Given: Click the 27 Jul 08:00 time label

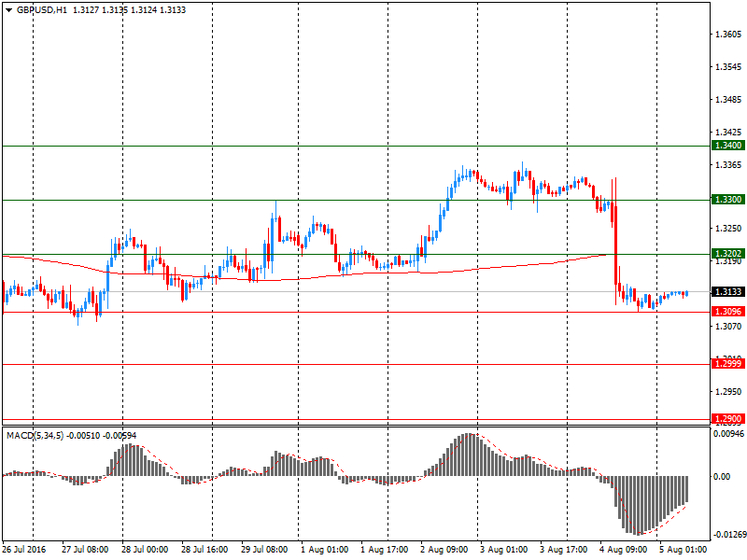Looking at the screenshot, I should (85, 550).
